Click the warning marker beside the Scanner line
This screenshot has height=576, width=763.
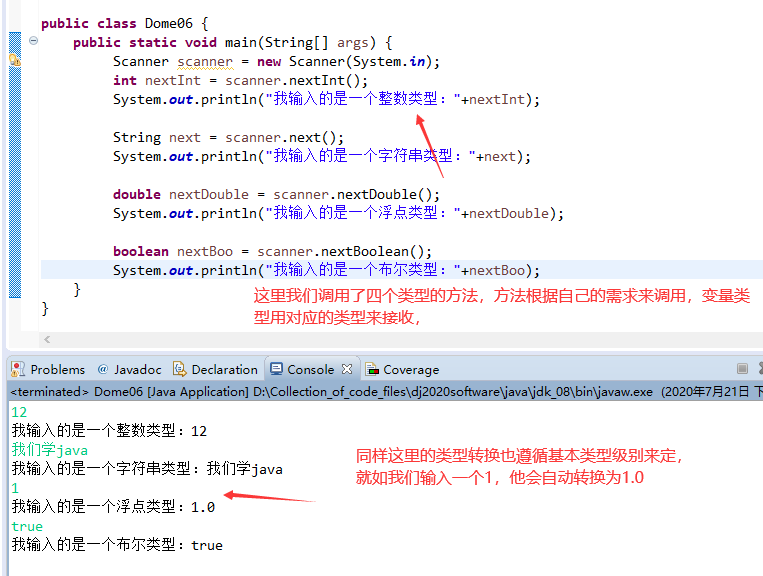[x=15, y=60]
